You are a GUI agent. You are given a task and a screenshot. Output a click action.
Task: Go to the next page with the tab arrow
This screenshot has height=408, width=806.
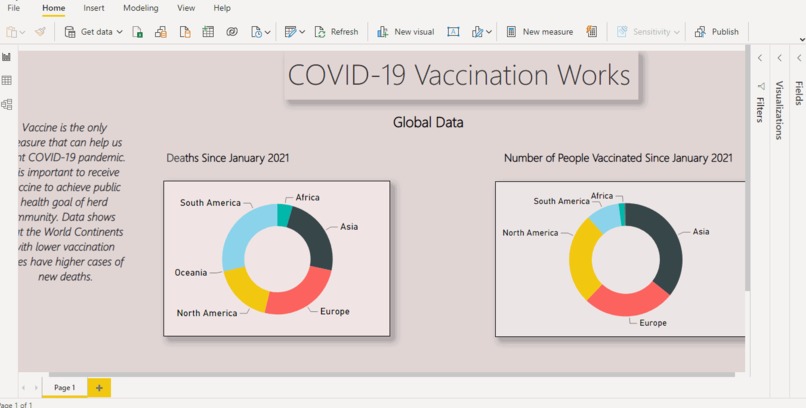[36, 388]
